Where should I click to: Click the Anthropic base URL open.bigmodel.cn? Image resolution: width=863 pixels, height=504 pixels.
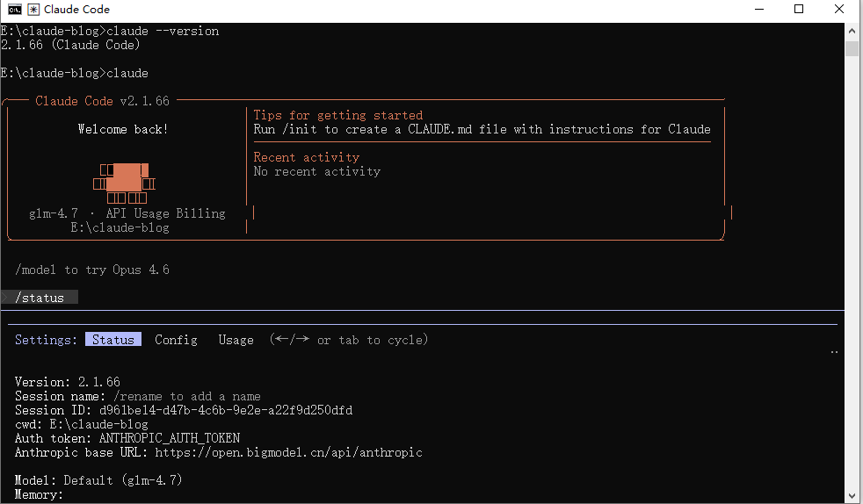tap(289, 452)
